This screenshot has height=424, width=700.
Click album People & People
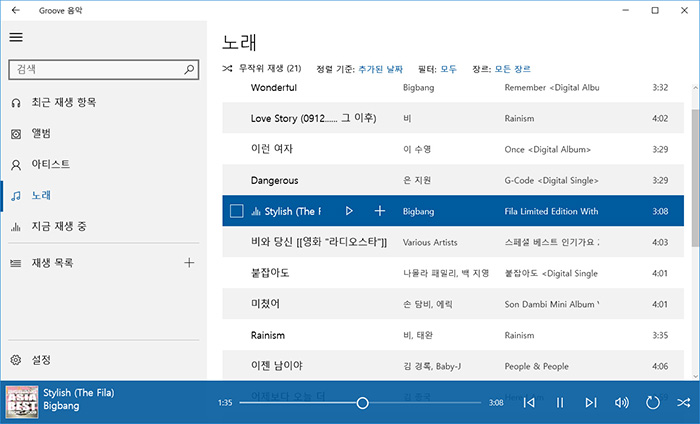pos(537,366)
